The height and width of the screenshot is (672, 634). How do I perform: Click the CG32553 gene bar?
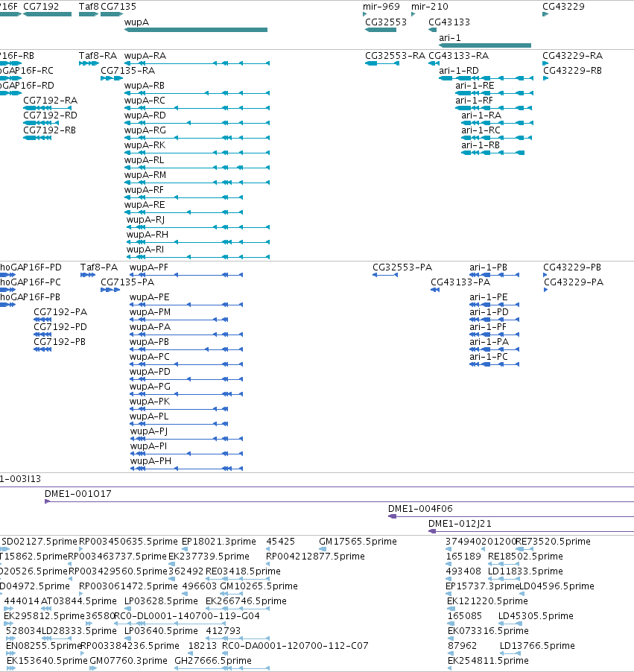pyautogui.click(x=381, y=30)
